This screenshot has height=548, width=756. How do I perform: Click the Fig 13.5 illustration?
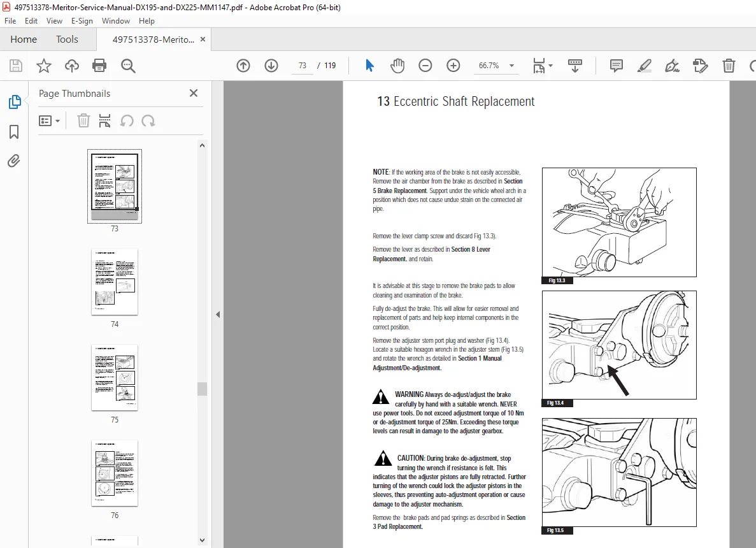tap(619, 472)
